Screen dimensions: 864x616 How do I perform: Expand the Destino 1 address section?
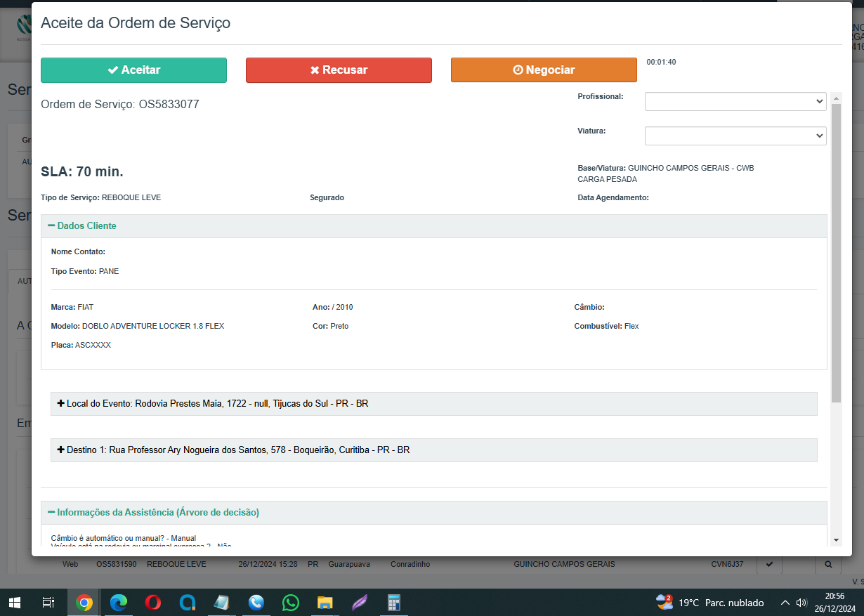(434, 450)
